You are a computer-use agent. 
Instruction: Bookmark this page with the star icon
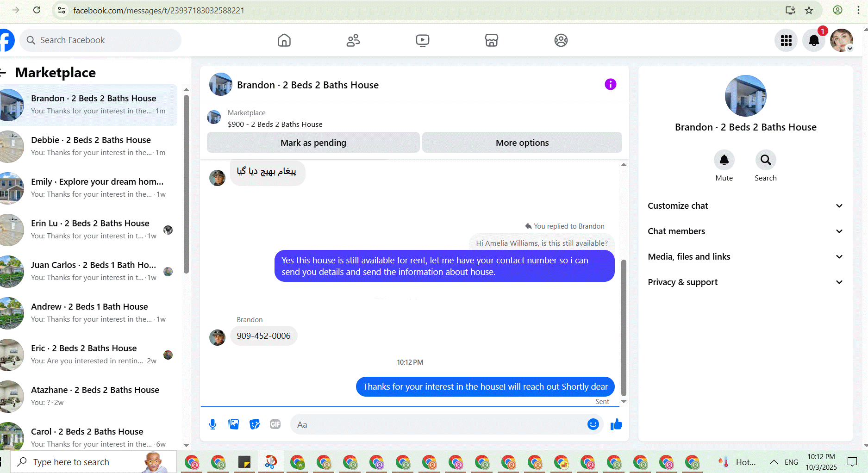809,10
